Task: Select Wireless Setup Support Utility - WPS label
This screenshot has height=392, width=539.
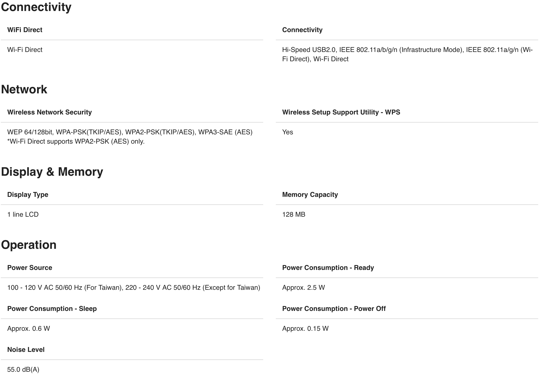Action: (x=341, y=112)
